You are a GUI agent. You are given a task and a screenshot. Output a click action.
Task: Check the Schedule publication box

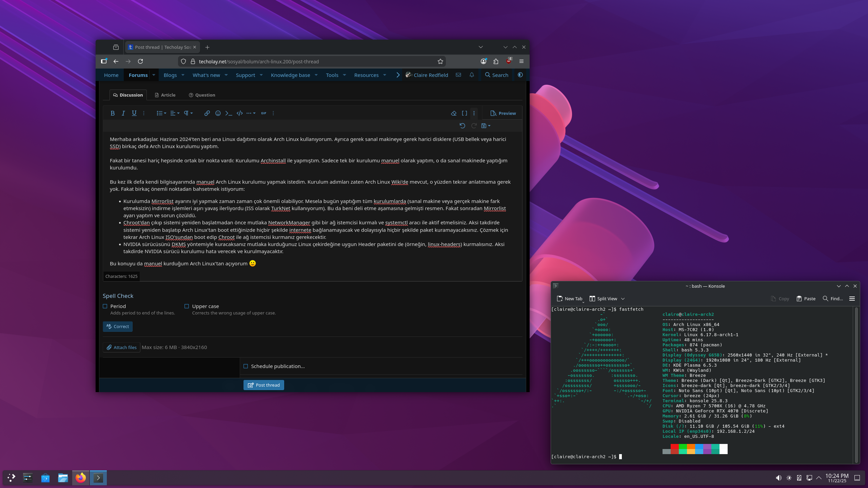pyautogui.click(x=246, y=366)
